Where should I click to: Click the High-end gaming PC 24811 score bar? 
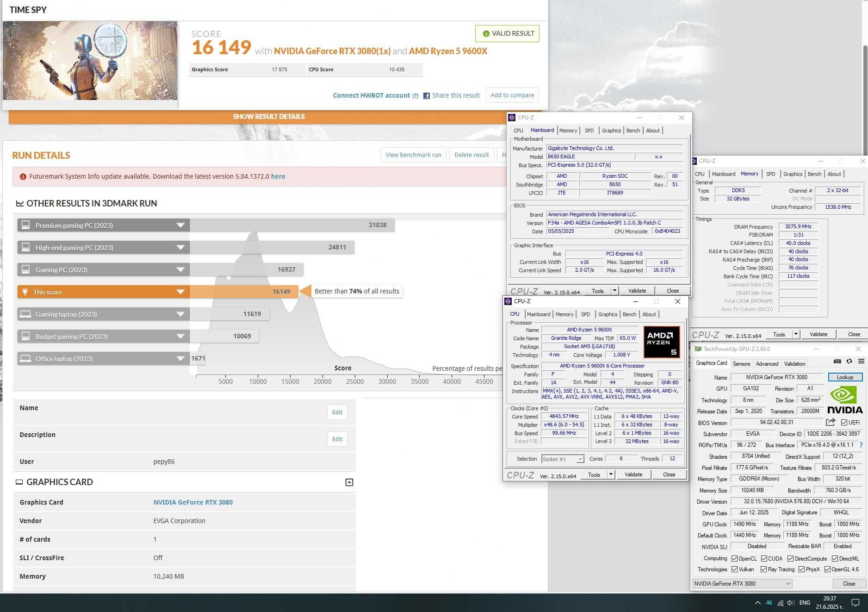(x=272, y=247)
